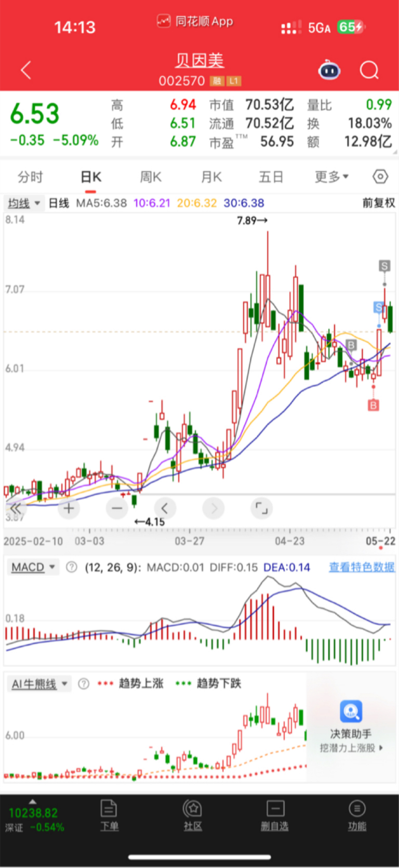Tap 决策助手 decision assistant icon

[x=351, y=711]
